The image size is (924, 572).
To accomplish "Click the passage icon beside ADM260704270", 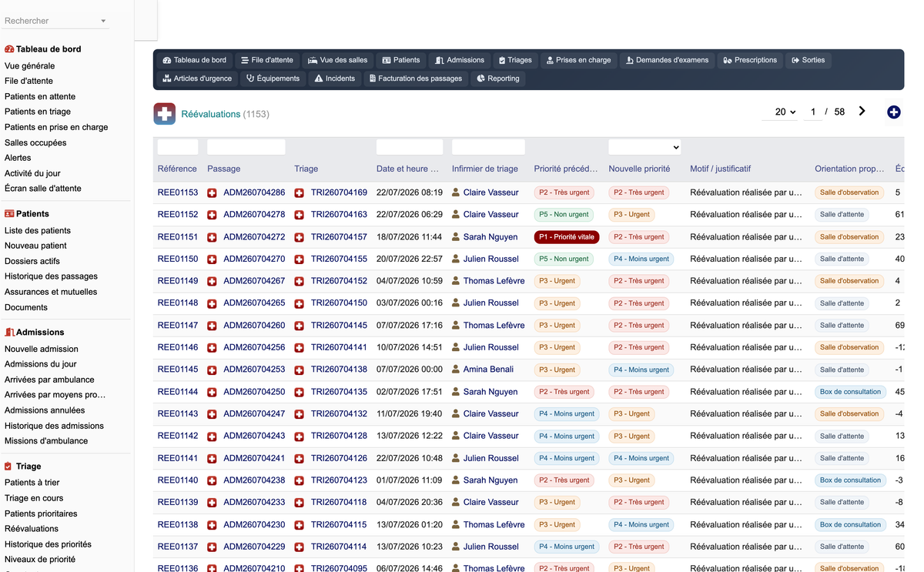I will (212, 259).
